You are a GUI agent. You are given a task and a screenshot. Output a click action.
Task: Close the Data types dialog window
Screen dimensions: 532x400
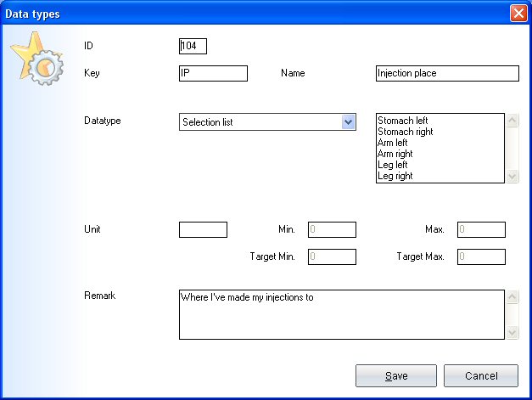point(518,14)
